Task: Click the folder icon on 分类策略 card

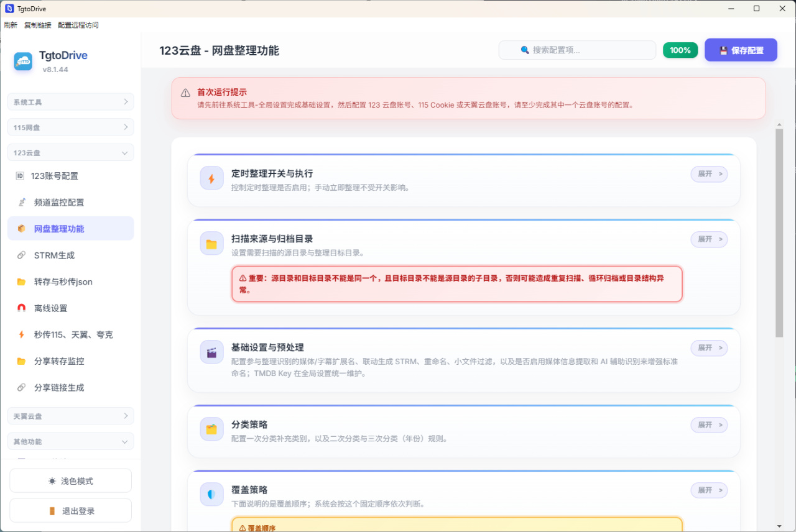Action: (211, 429)
